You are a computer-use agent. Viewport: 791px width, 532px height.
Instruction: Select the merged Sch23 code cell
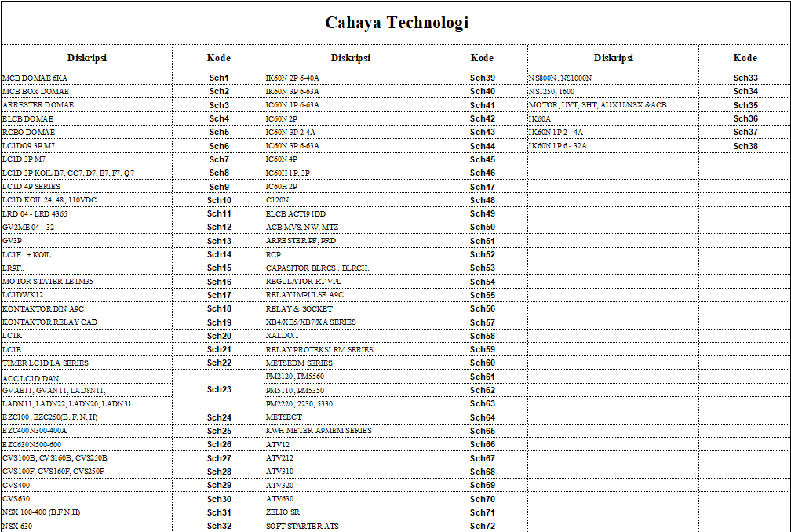[219, 389]
